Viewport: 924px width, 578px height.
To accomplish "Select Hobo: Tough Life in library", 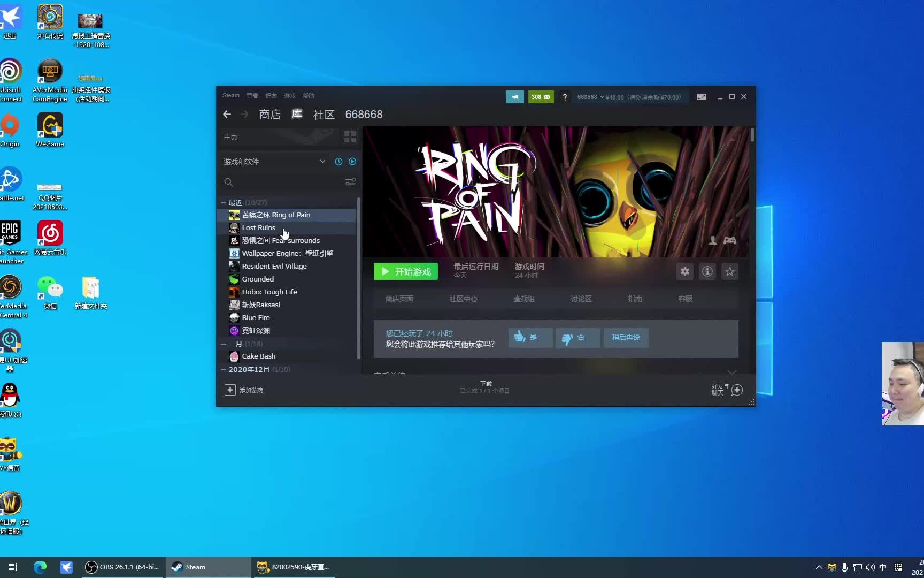I will click(x=286, y=292).
